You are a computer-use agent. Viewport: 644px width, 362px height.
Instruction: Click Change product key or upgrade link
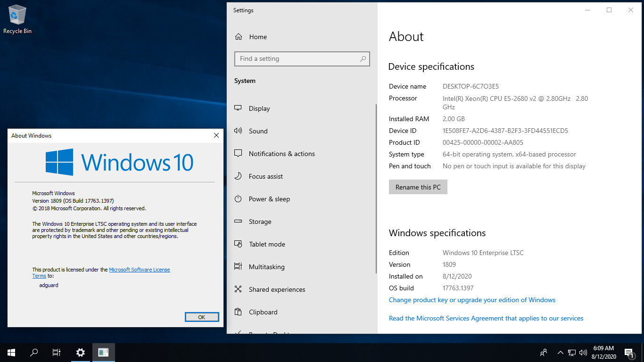(472, 300)
